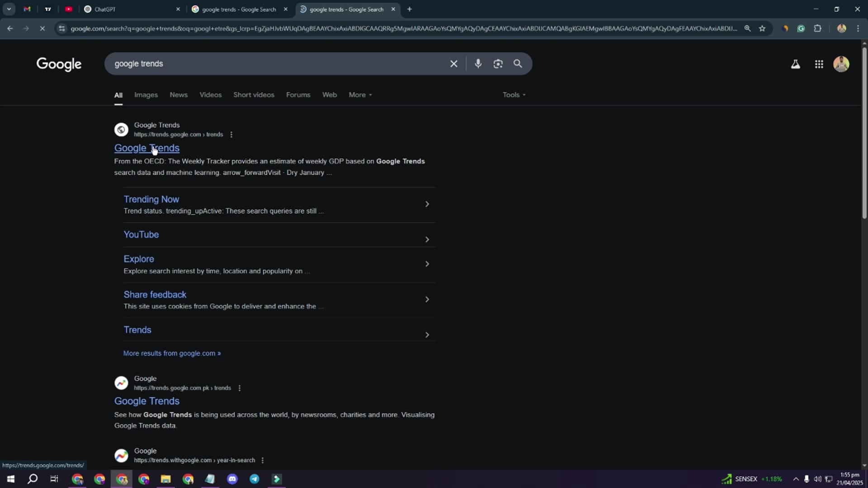The height and width of the screenshot is (488, 868).
Task: Stop page loading in browser toolbar
Action: click(42, 28)
